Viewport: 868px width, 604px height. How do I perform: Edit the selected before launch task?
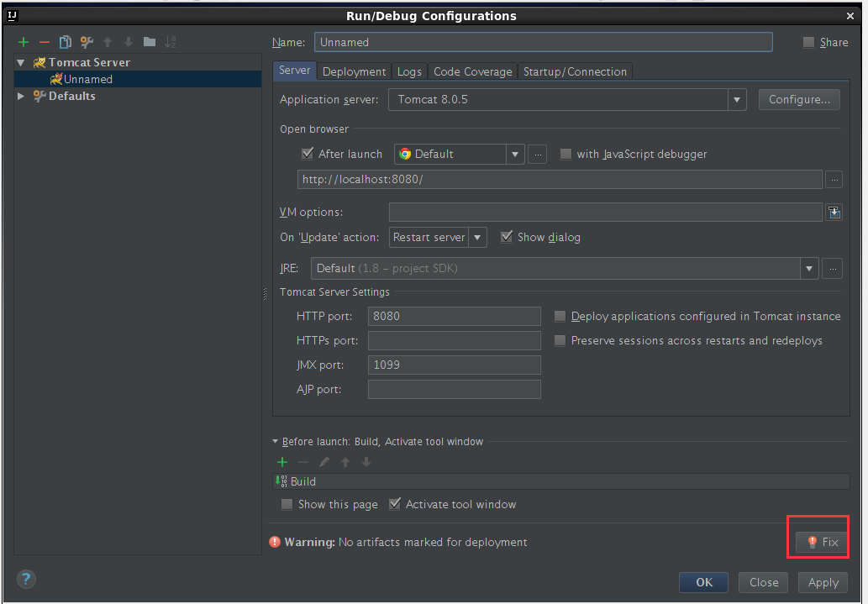(x=324, y=462)
